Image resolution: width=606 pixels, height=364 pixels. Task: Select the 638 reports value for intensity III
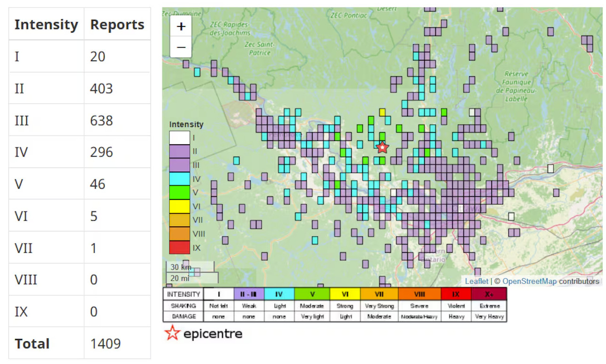[101, 121]
